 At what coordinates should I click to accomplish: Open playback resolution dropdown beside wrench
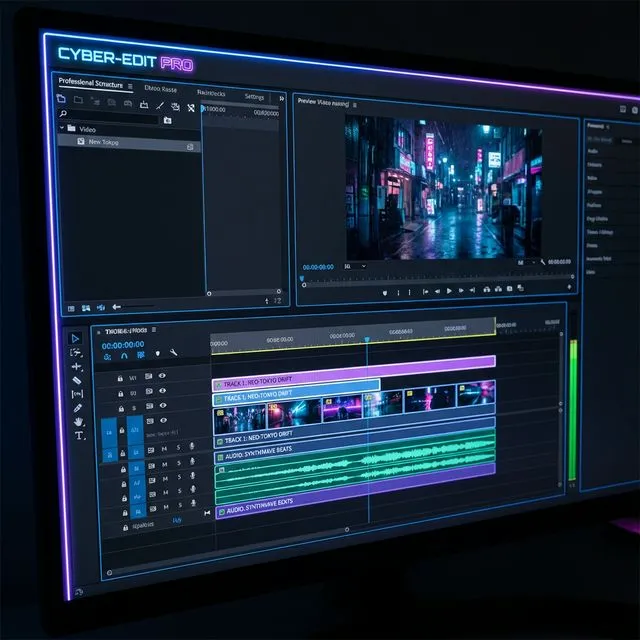pyautogui.click(x=526, y=262)
